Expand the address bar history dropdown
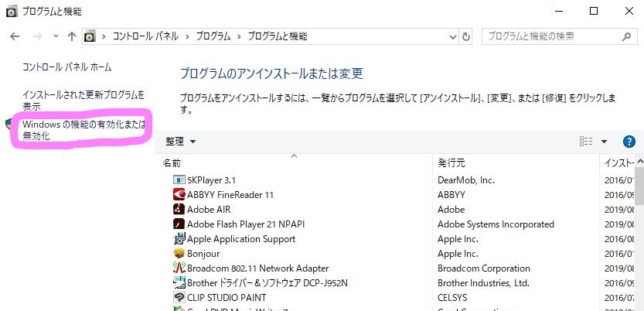This screenshot has width=644, height=311. coord(453,36)
